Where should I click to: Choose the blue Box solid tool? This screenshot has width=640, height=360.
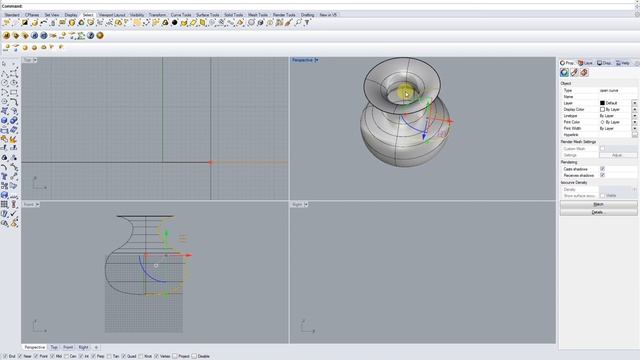click(4, 120)
